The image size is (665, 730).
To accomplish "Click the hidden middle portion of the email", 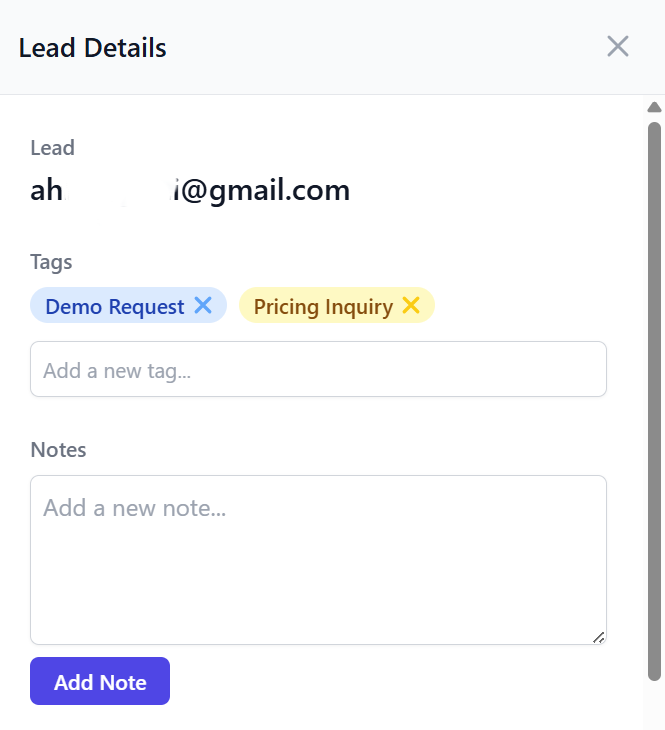I will pyautogui.click(x=120, y=190).
